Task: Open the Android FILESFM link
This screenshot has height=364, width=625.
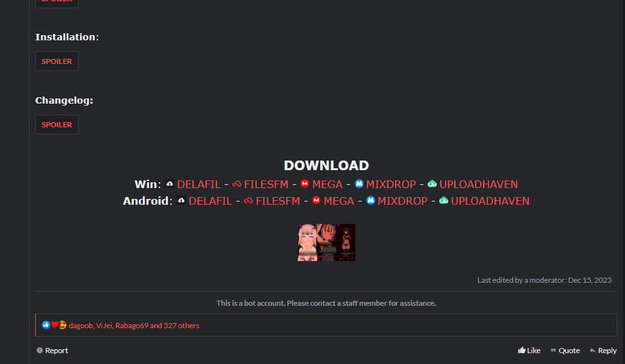Action: (278, 201)
